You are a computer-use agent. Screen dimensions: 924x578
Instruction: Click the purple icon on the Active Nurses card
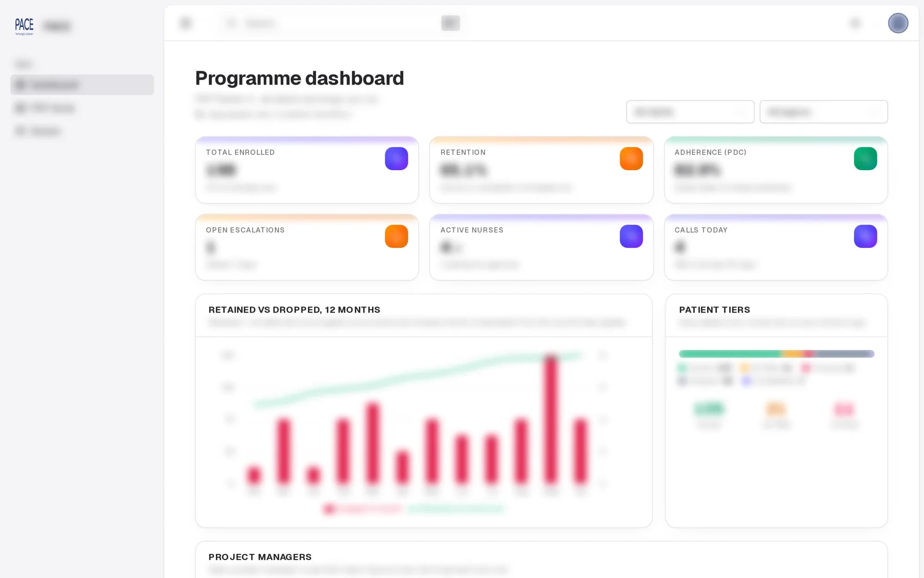pos(631,236)
